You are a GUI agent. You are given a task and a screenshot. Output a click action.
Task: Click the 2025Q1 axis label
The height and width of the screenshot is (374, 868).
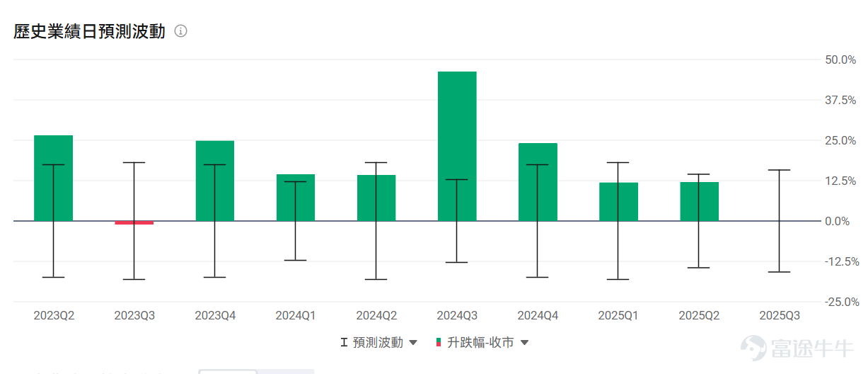618,316
